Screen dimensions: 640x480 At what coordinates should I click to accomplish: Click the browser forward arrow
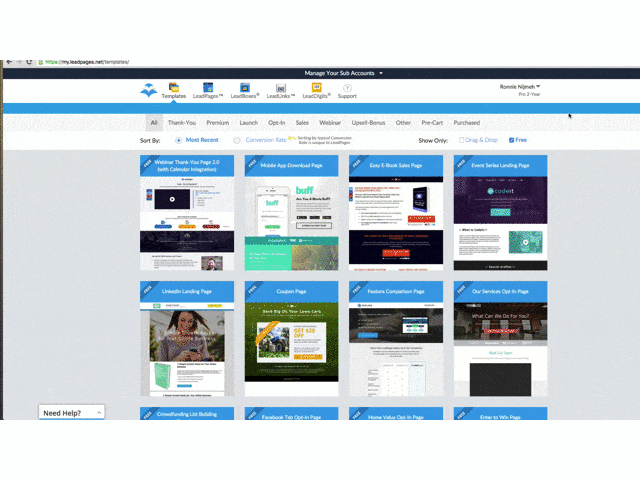tap(19, 62)
